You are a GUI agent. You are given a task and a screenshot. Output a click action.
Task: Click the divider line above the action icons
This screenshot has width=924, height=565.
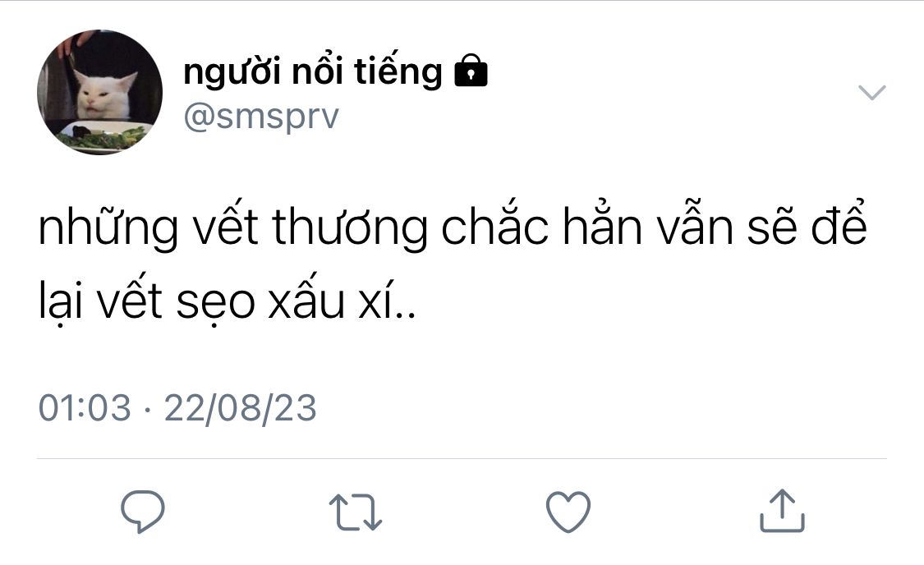462,458
